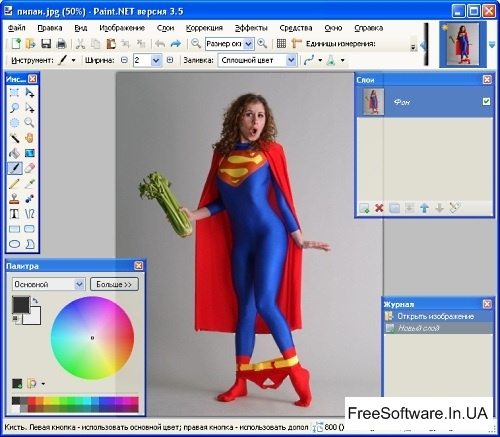This screenshot has height=437, width=500.
Task: Select Новый слой history entry
Action: point(439,328)
